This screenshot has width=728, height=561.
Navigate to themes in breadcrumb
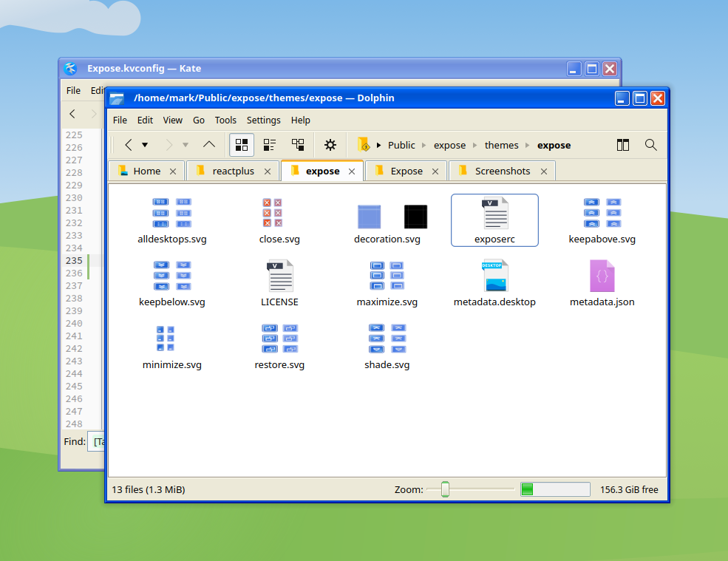pyautogui.click(x=501, y=146)
